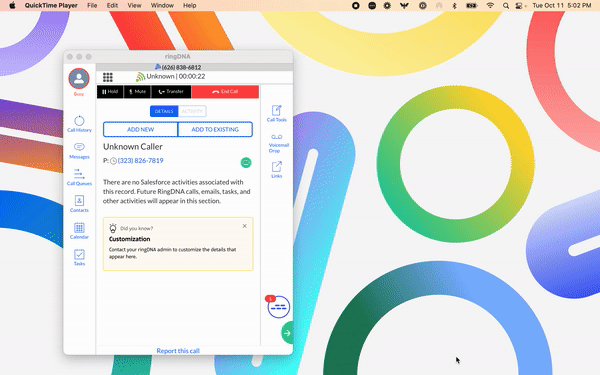Open Messages in the sidebar
The image size is (600, 375).
tap(79, 151)
